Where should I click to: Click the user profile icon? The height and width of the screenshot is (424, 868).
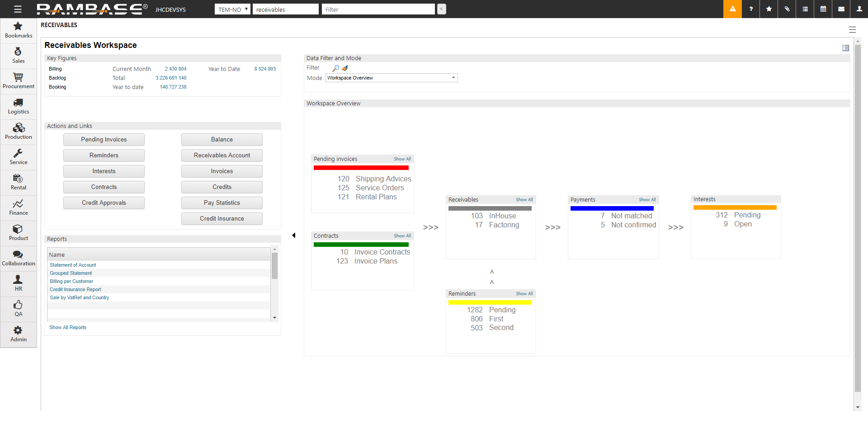[859, 9]
